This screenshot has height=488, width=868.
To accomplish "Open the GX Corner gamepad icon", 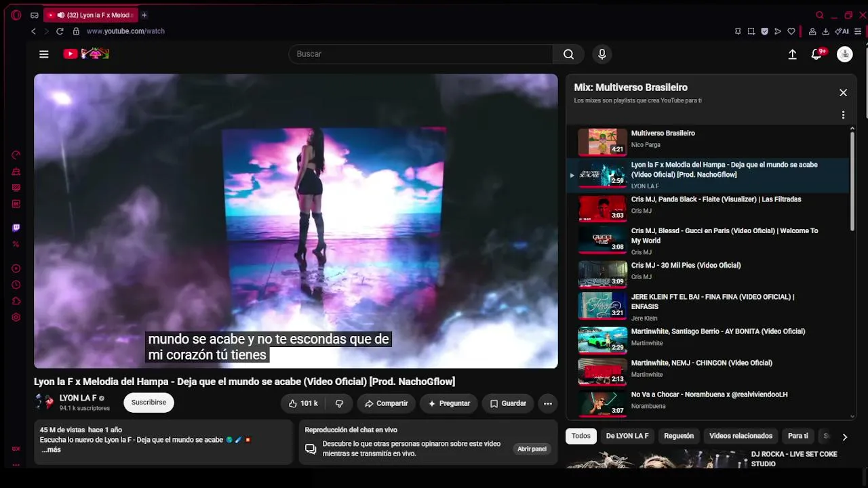I will pyautogui.click(x=35, y=15).
